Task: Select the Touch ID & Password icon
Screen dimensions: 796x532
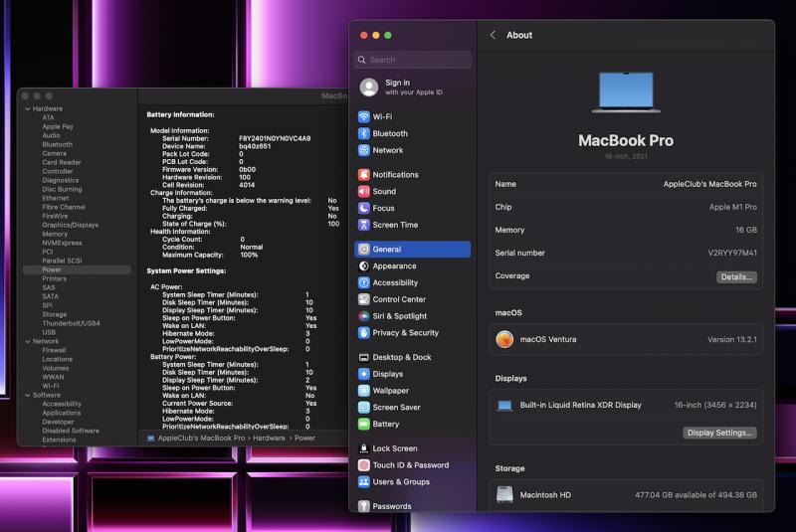Action: point(364,465)
